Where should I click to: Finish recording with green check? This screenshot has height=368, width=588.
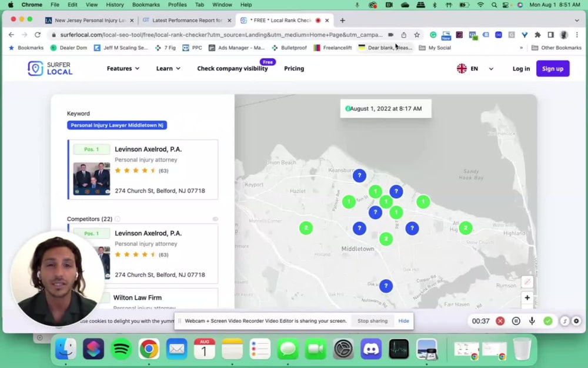point(548,321)
